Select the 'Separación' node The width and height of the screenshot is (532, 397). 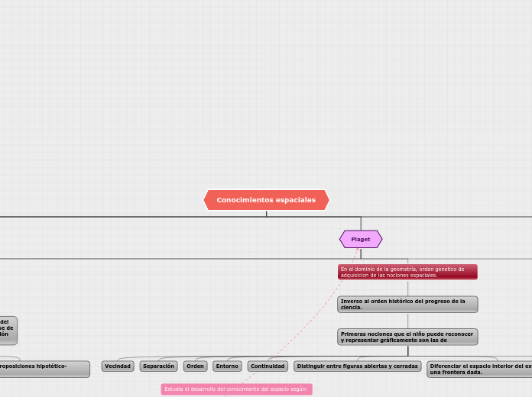click(x=158, y=366)
